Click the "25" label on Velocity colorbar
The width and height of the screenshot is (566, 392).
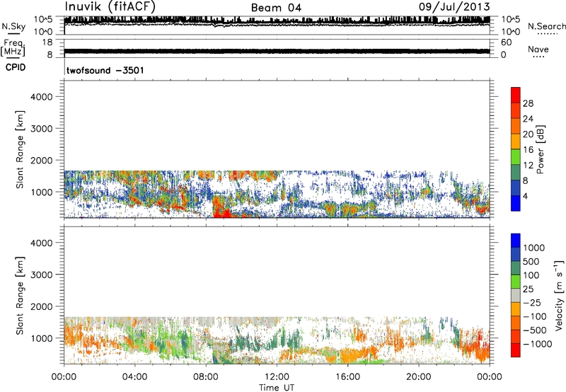click(528, 289)
